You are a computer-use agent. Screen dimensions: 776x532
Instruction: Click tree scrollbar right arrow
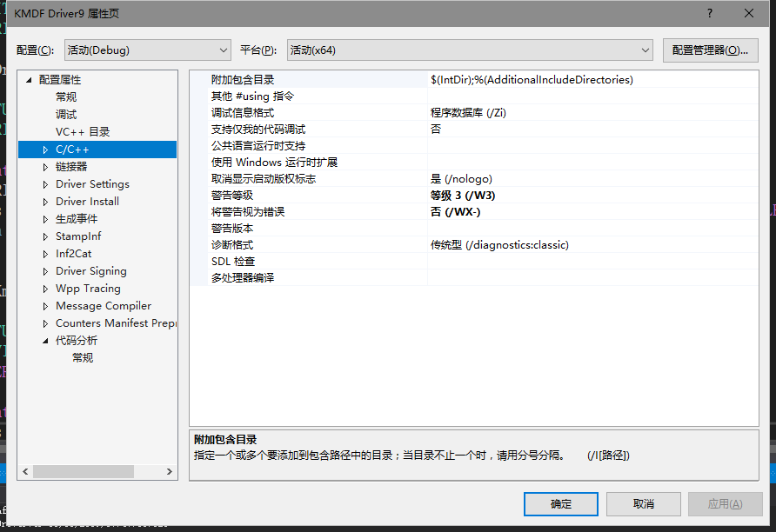tap(170, 472)
